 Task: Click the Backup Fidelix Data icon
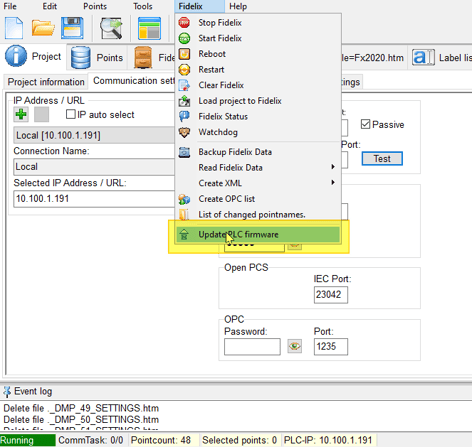point(184,152)
